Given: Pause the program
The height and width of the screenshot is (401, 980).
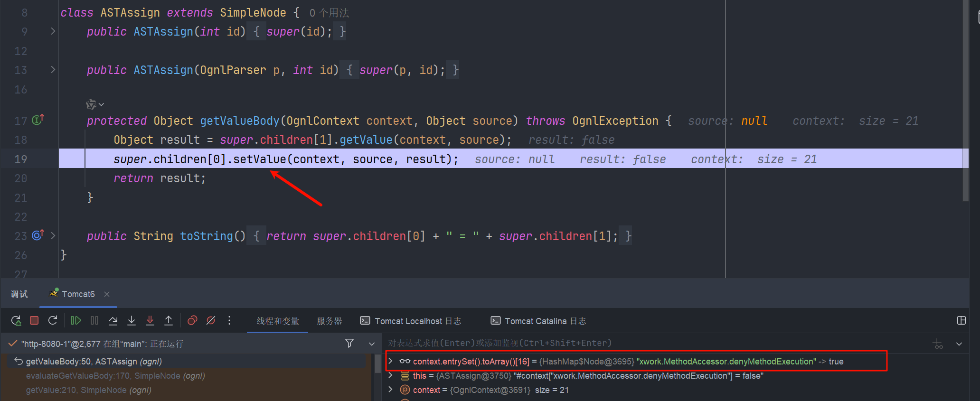Looking at the screenshot, I should click(x=94, y=320).
